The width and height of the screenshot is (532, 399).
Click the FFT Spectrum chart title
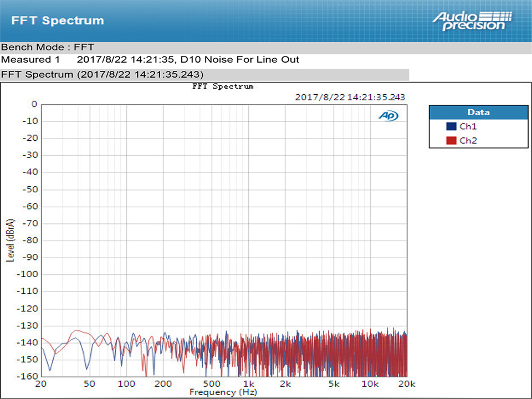click(x=222, y=86)
